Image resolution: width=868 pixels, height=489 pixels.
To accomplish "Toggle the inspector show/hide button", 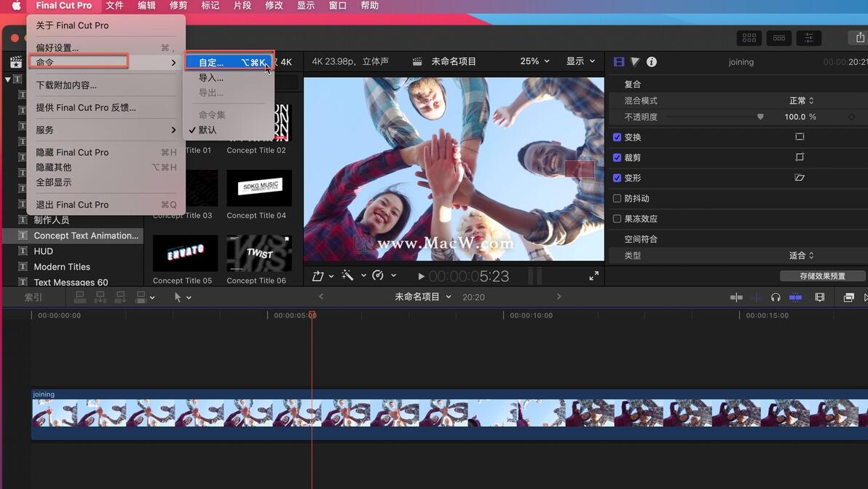I will (x=809, y=38).
